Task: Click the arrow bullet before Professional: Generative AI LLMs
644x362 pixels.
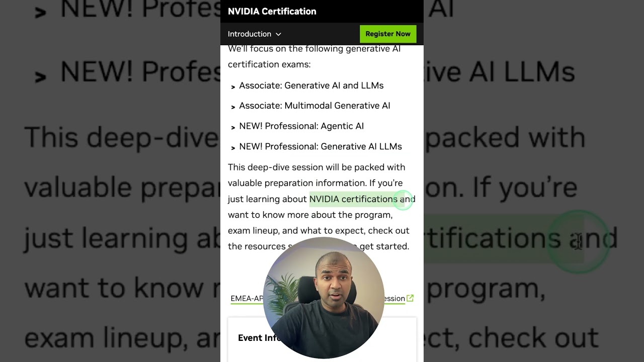Action: pos(233,148)
